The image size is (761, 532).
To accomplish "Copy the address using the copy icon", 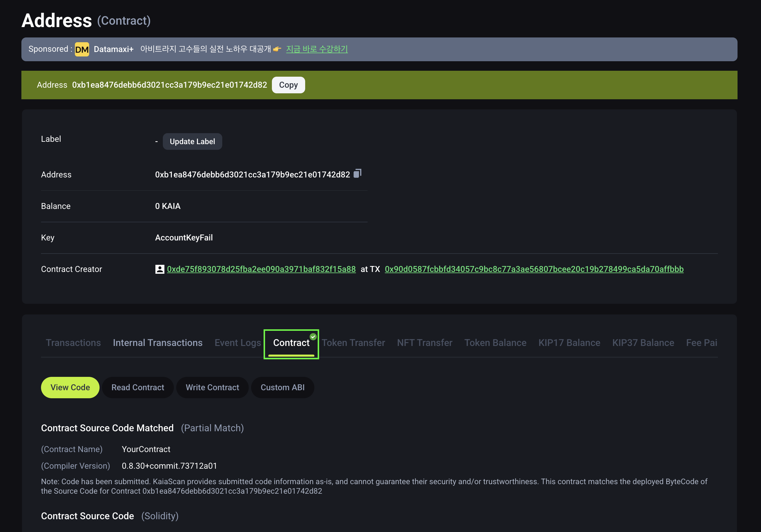I will coord(357,174).
